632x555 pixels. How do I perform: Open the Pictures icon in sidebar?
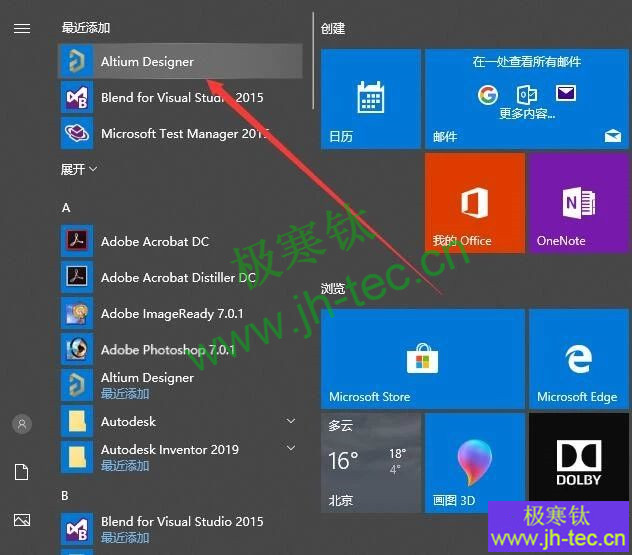pos(22,520)
